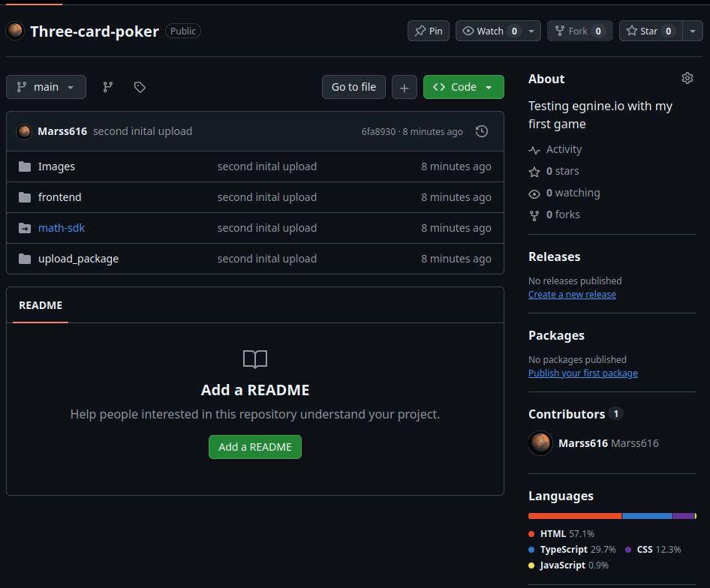This screenshot has height=588, width=710.
Task: Select the README tab
Action: (x=41, y=305)
